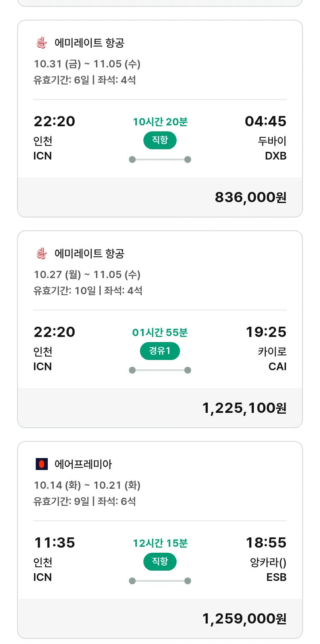Select the 1,225,100원 fare price
The image size is (320, 644).
tap(244, 408)
